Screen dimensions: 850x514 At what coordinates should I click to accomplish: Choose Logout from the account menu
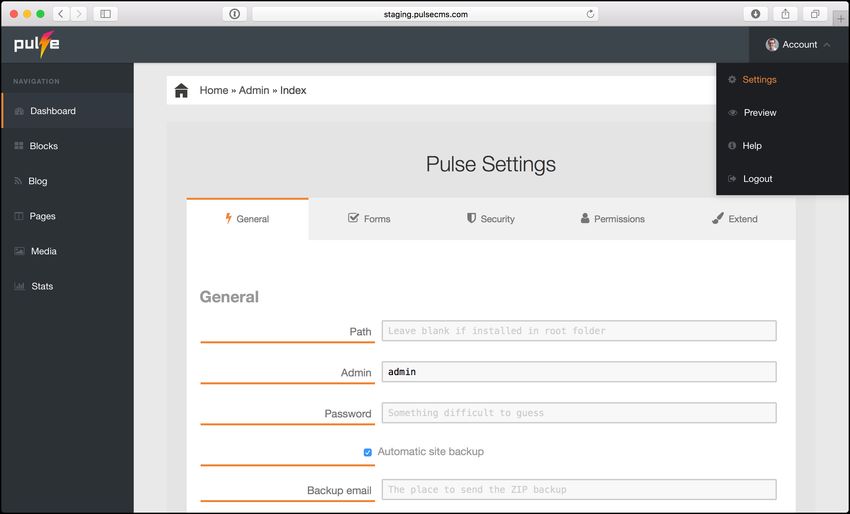[x=757, y=179]
